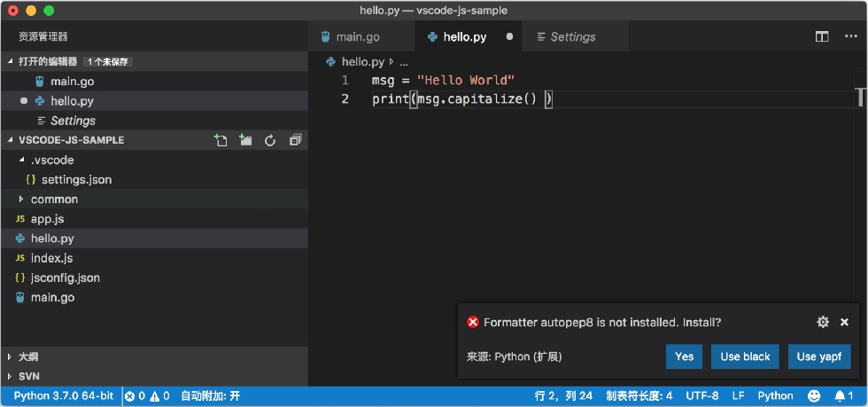The image size is (868, 407).
Task: Open the editor more actions ellipsis
Action: coord(851,36)
